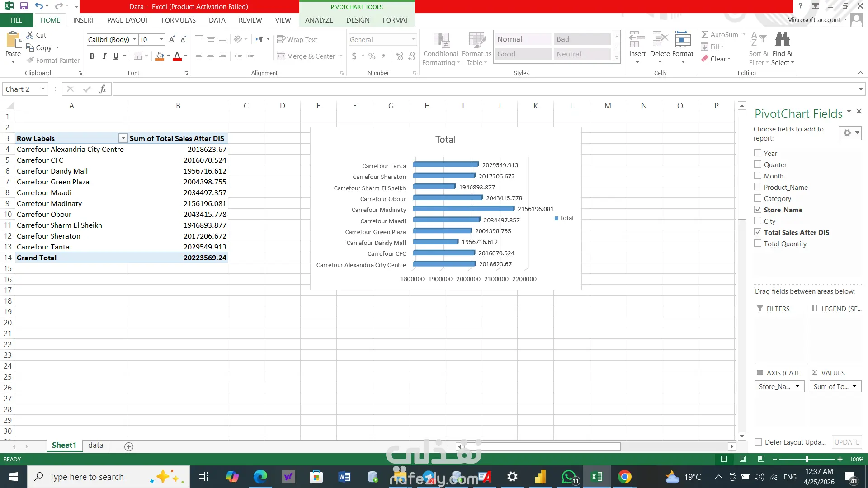Click the zoom slider handle

click(x=807, y=459)
